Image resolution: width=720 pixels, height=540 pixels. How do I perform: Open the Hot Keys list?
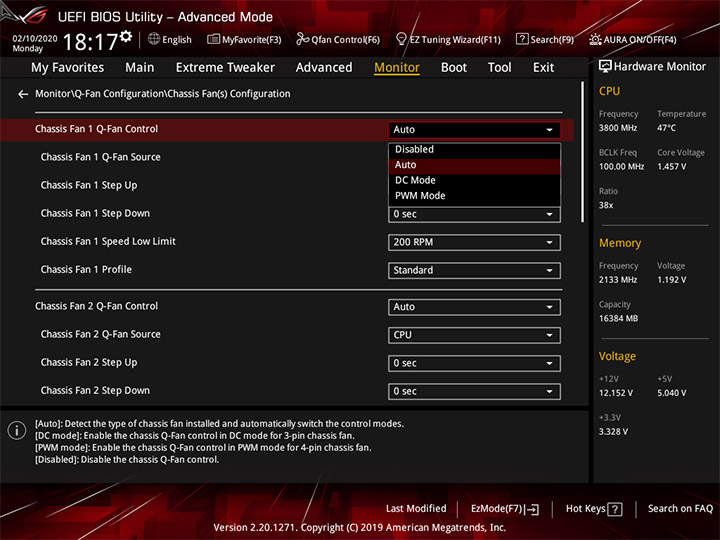coord(594,509)
